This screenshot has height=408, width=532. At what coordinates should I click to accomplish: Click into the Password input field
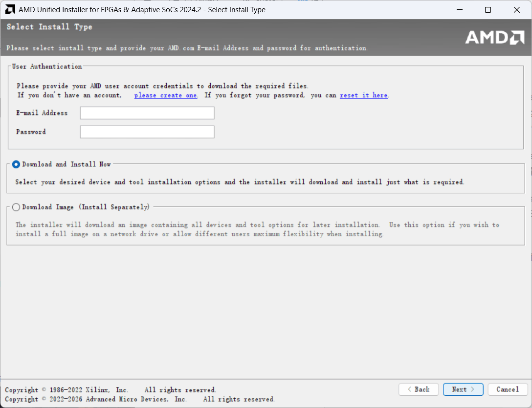pyautogui.click(x=147, y=132)
